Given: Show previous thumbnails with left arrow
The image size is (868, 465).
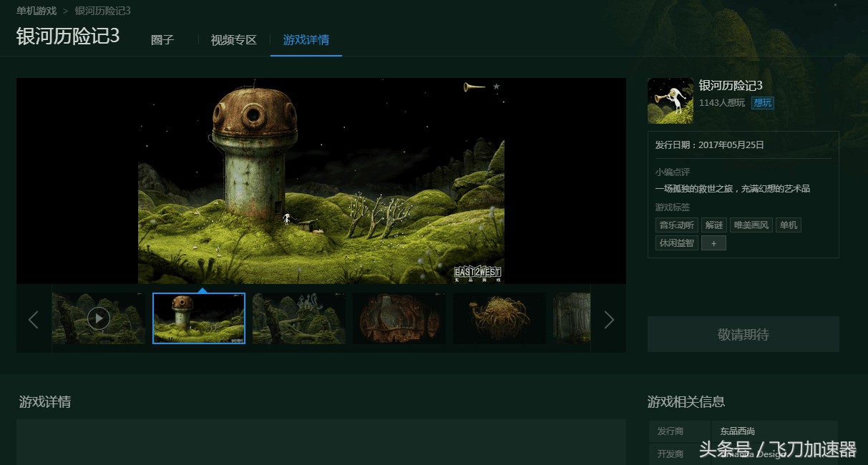Looking at the screenshot, I should 33,319.
